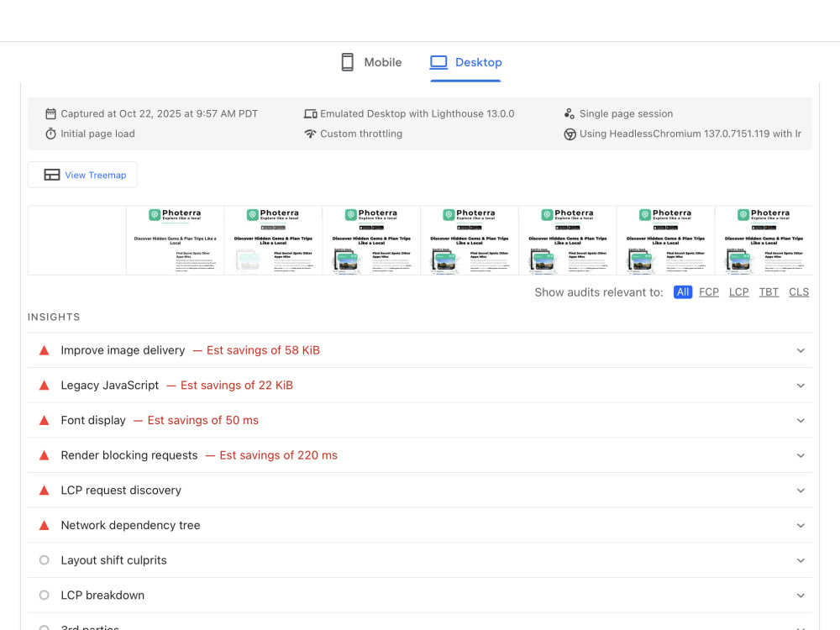Click the Single page session text
Screen dimensions: 840x630
point(626,113)
